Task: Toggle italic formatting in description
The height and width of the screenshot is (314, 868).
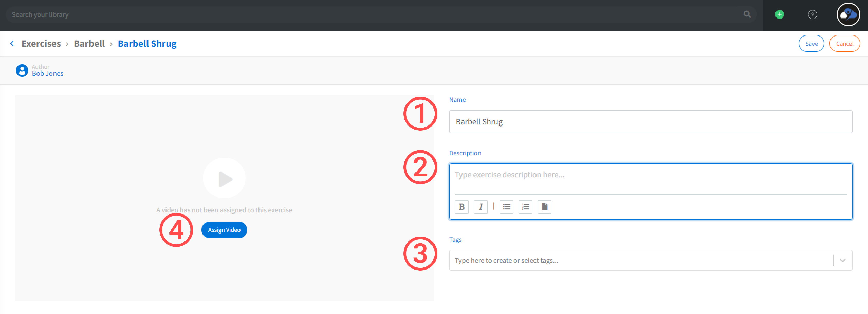Action: pos(481,207)
